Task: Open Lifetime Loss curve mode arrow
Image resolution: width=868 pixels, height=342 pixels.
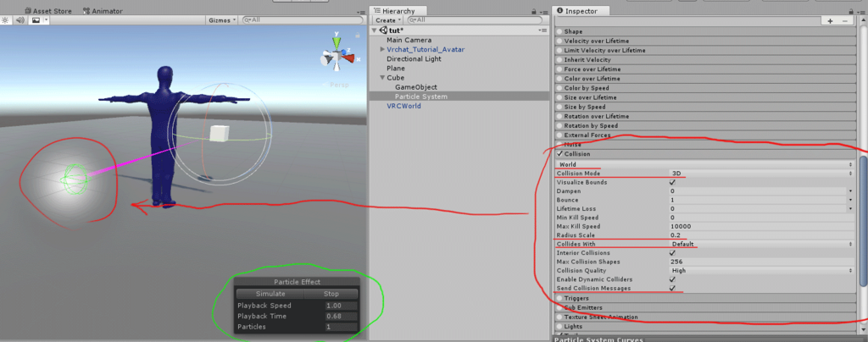Action: coord(849,209)
